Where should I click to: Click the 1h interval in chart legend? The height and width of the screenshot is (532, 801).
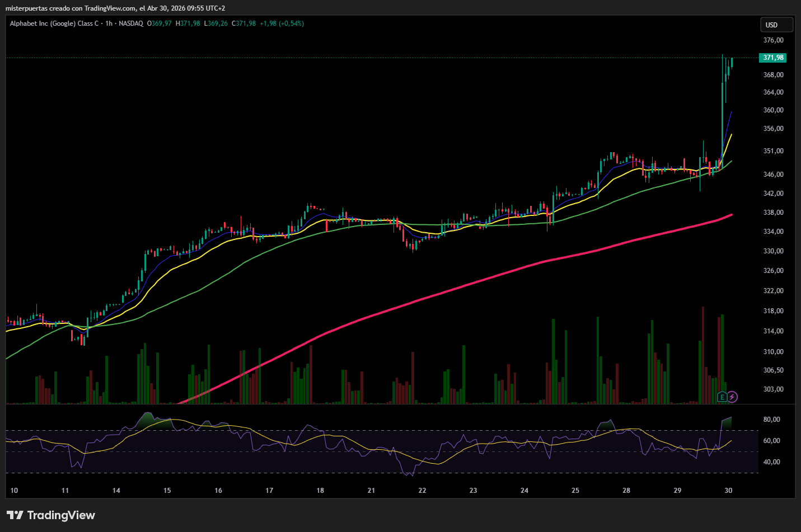pyautogui.click(x=109, y=23)
